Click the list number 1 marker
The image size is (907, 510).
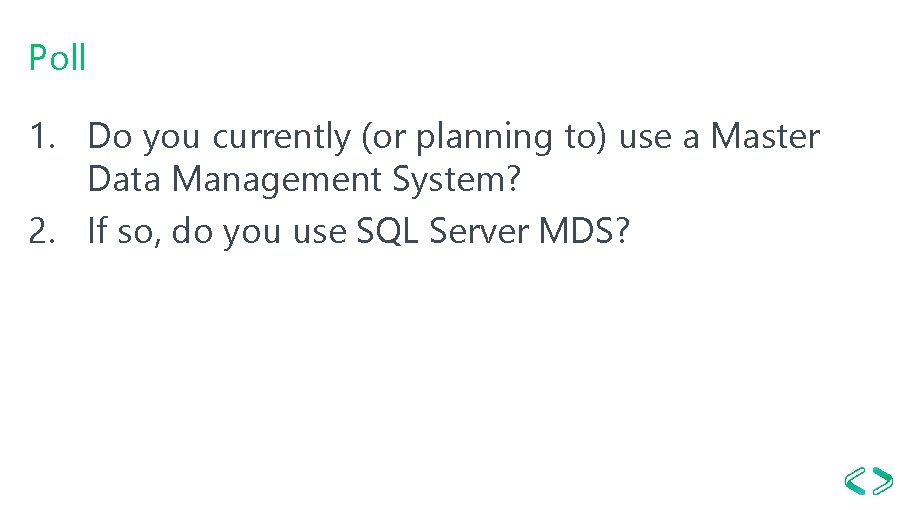[x=45, y=136]
